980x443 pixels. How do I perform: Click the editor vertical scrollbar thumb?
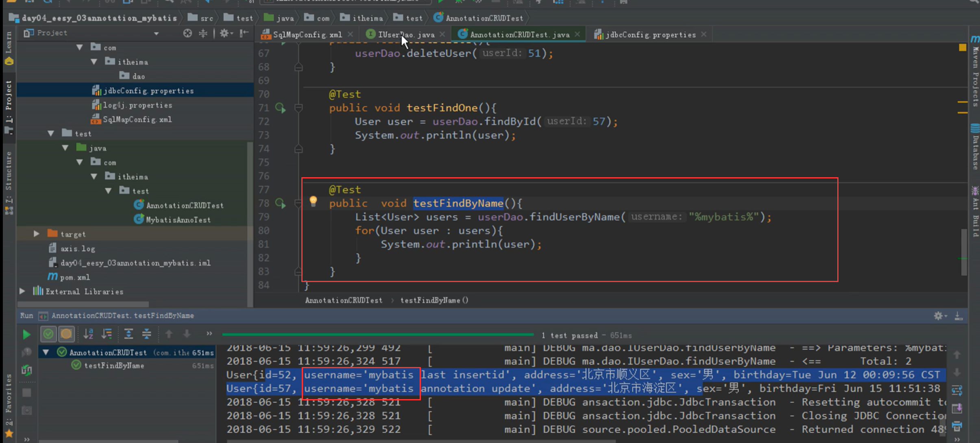click(x=963, y=252)
